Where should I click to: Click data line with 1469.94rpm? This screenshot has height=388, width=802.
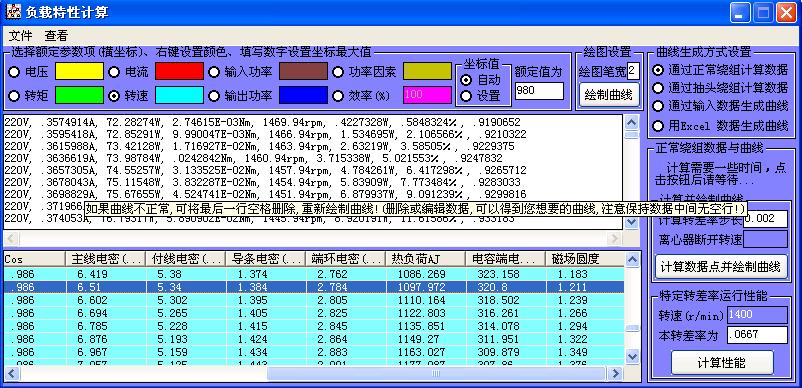(x=262, y=123)
